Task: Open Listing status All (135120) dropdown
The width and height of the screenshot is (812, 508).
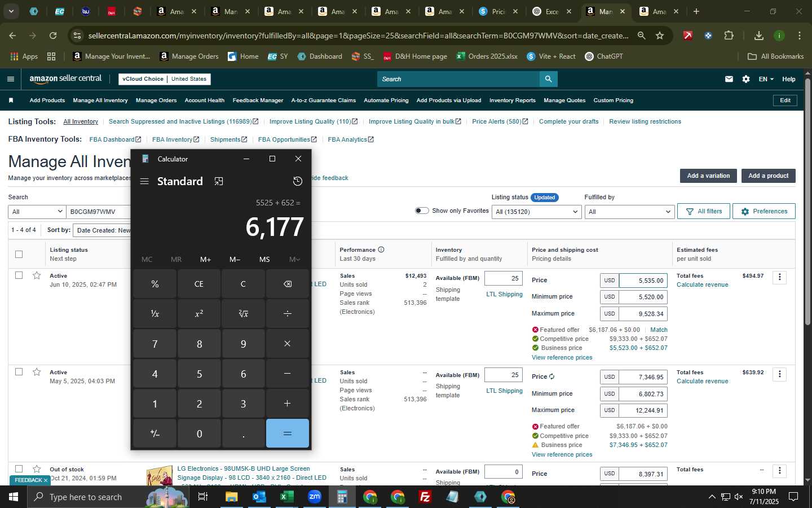Action: [x=536, y=212]
